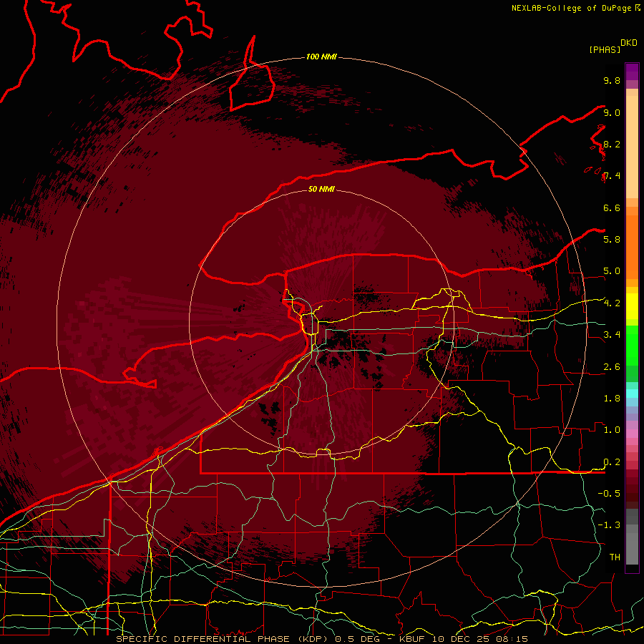Click the 1.0 legend value
Screen dimensions: 644x644
coord(612,429)
